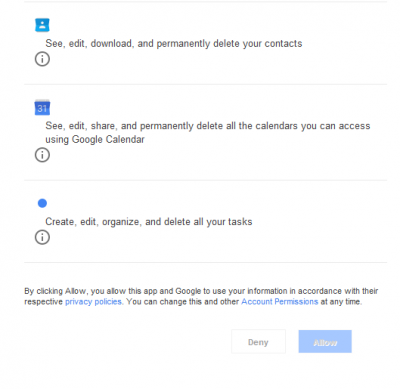This screenshot has height=389, width=400.
Task: Select the 'Create, edit, organize' tasks text
Action: point(149,222)
